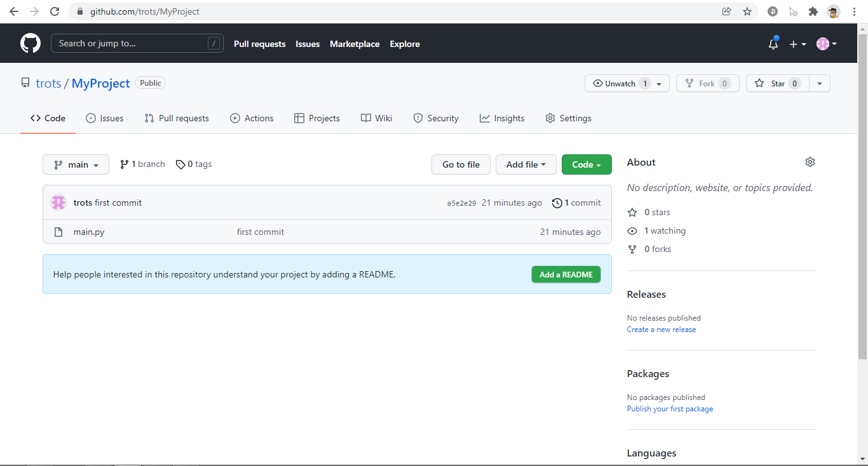Image resolution: width=868 pixels, height=466 pixels.
Task: Open the Chrome profile avatar
Action: tap(833, 11)
